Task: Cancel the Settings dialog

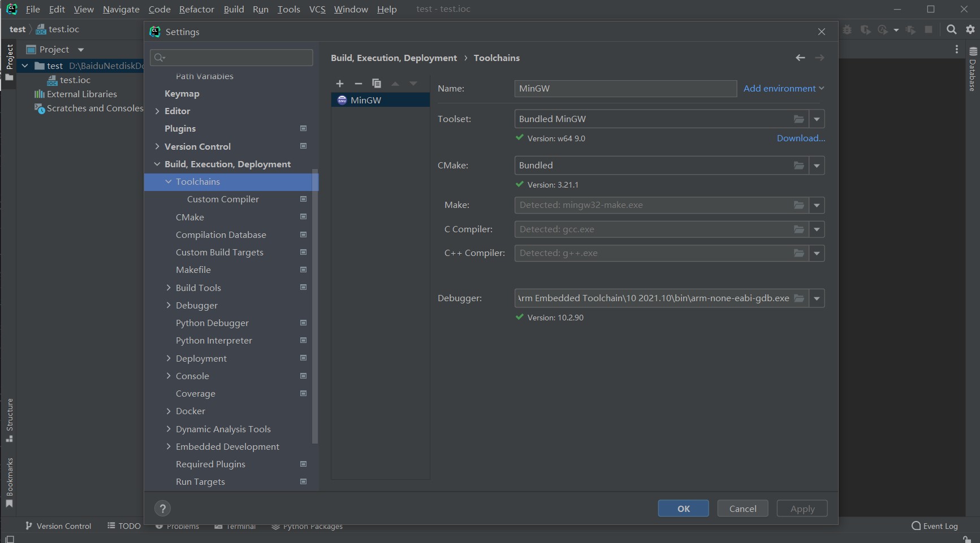Action: (x=742, y=509)
